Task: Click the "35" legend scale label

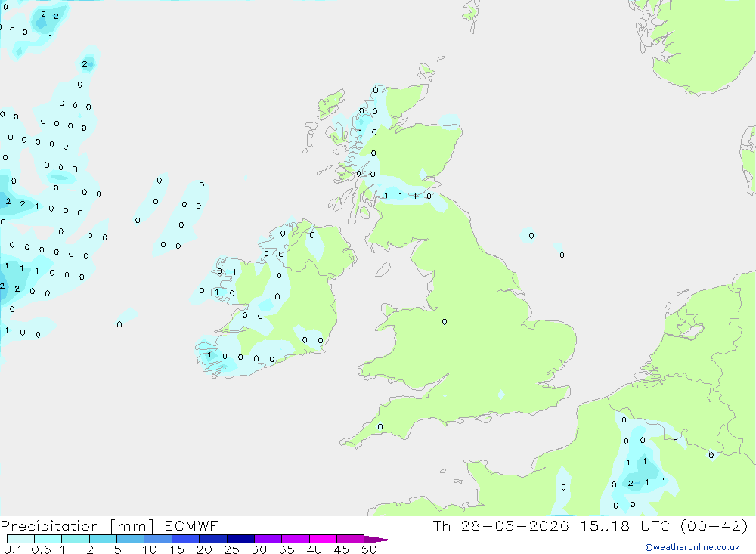Action: pyautogui.click(x=287, y=549)
